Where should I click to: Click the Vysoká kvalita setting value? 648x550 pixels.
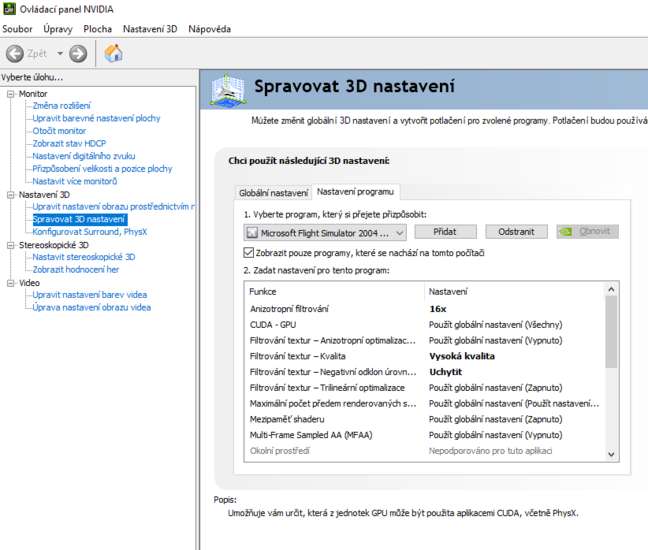[462, 356]
